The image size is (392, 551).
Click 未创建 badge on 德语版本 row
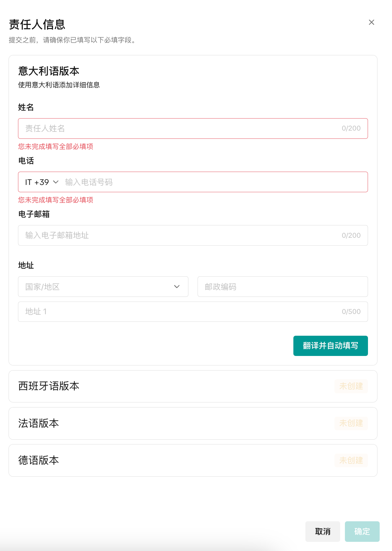coord(351,460)
